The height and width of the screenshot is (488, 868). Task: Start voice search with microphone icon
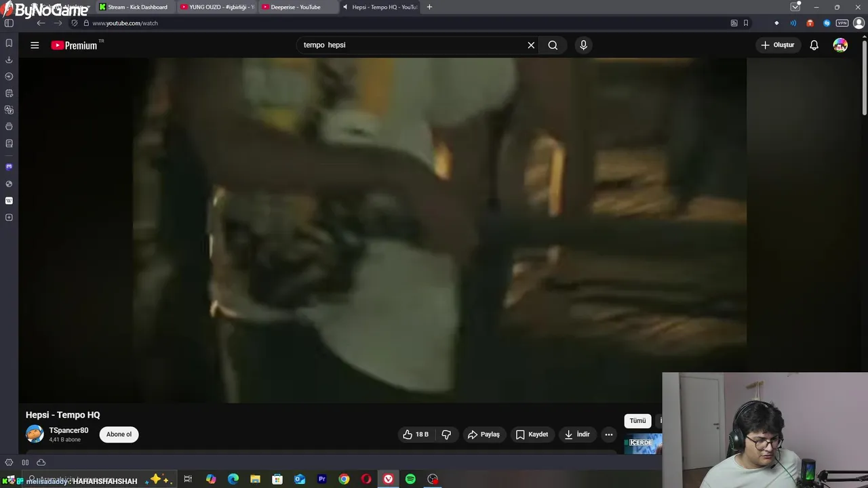(x=583, y=45)
